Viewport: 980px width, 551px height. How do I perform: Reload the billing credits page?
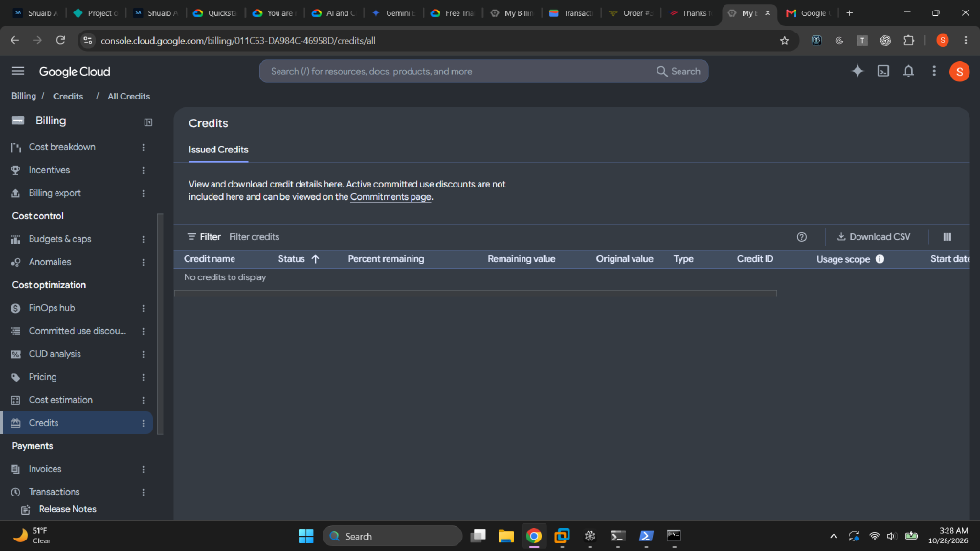(x=60, y=40)
